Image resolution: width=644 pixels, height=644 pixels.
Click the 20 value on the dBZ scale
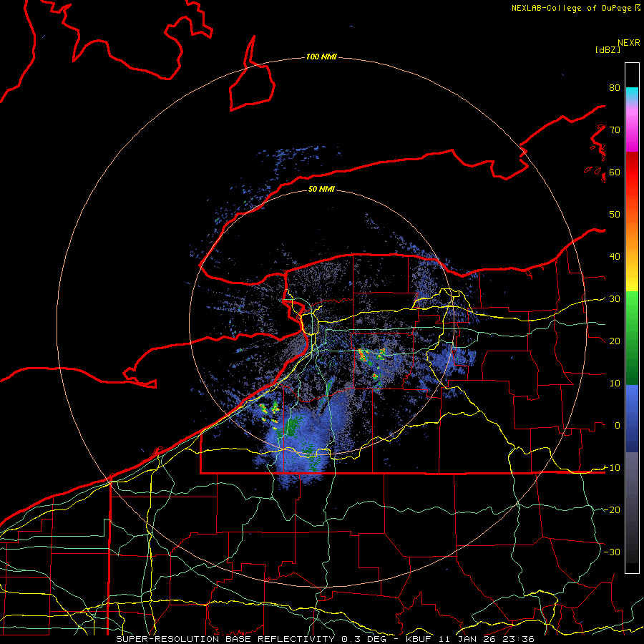tap(615, 341)
